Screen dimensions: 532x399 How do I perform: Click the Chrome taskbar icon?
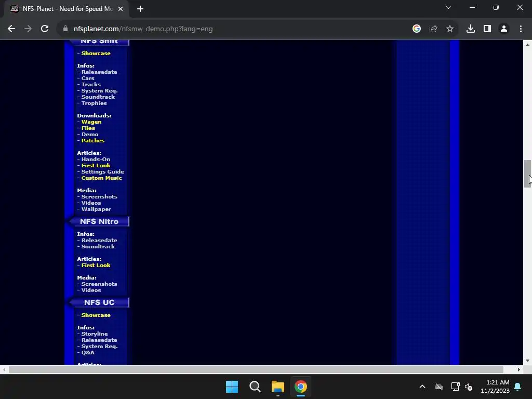301,387
